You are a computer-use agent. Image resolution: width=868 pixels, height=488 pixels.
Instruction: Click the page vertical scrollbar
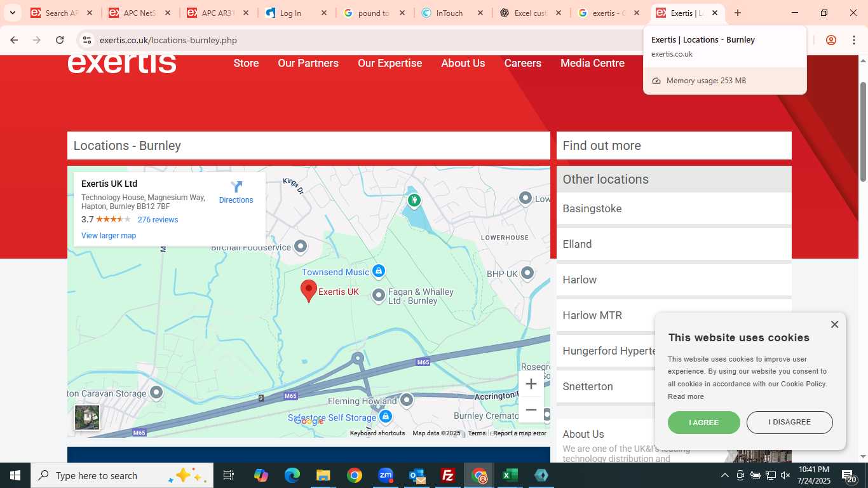click(x=863, y=131)
